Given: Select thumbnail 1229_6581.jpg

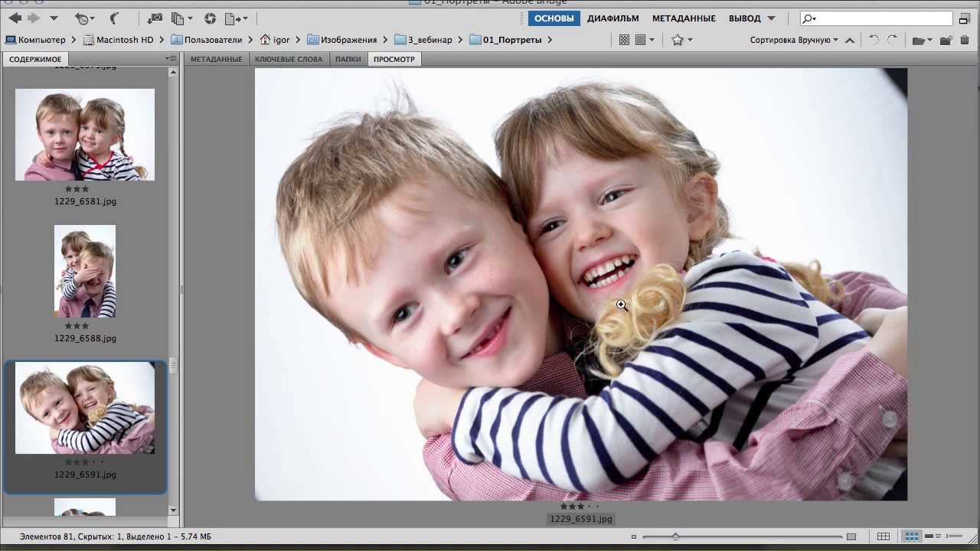Looking at the screenshot, I should pyautogui.click(x=85, y=135).
